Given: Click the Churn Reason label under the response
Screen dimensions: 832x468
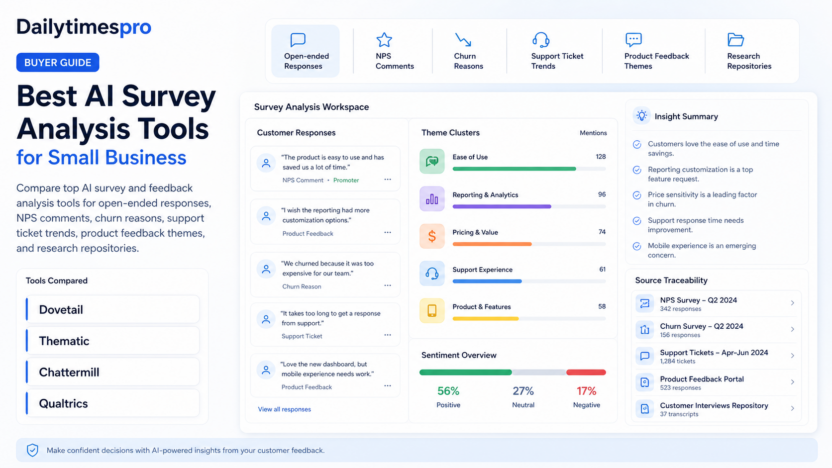Looking at the screenshot, I should point(301,287).
